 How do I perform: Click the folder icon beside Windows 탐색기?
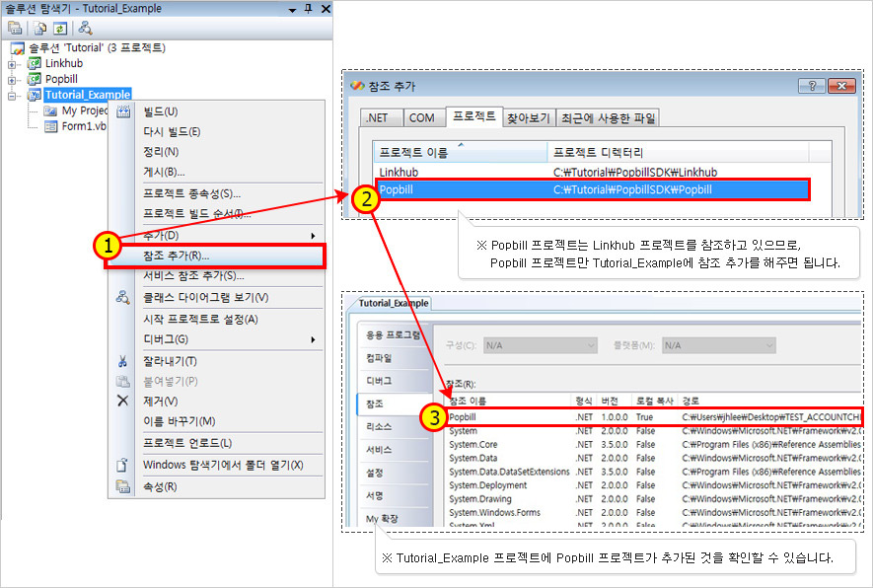122,465
